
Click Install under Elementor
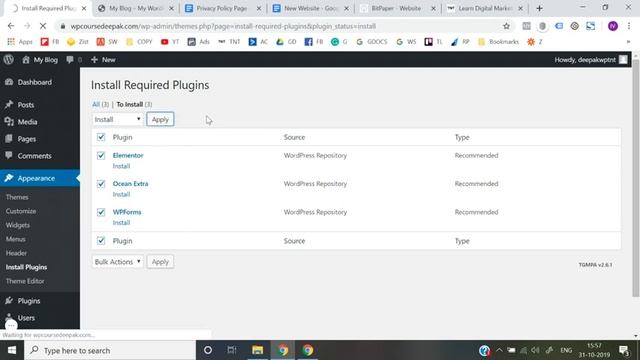pos(121,166)
